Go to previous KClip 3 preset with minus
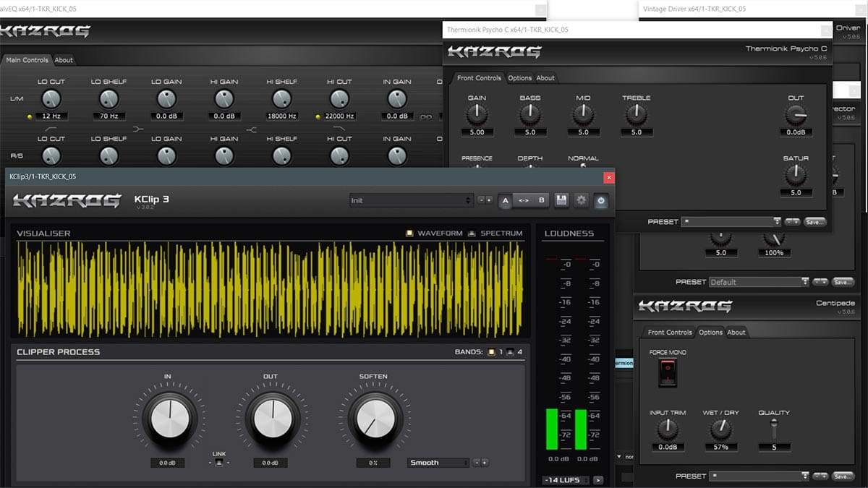 [x=481, y=200]
